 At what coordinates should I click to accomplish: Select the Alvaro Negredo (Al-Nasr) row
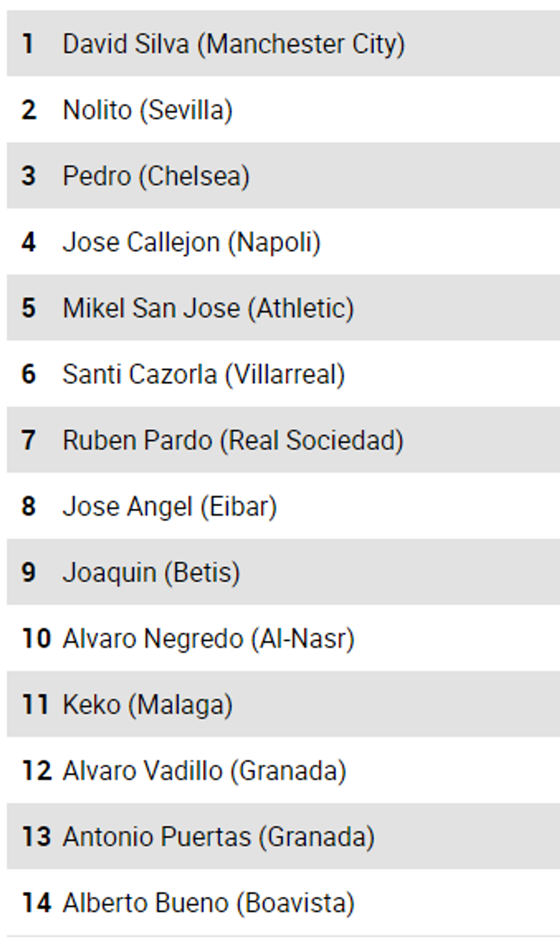[x=209, y=638]
